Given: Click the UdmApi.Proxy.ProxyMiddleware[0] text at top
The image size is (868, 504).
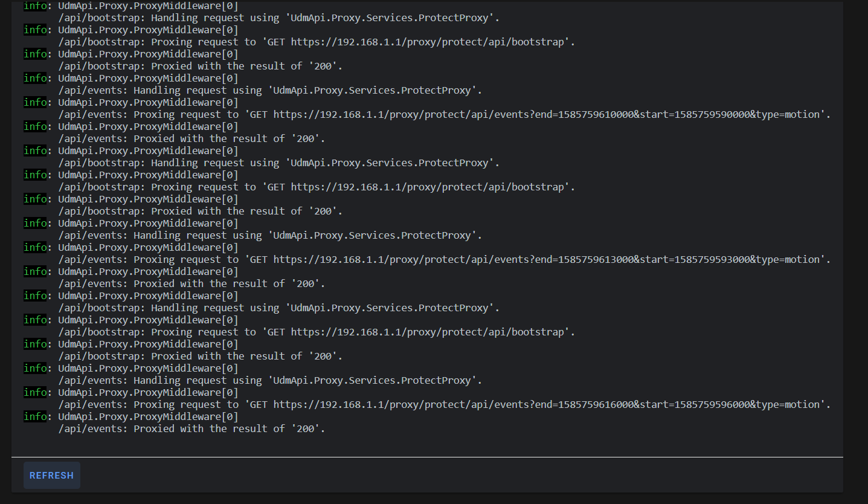Looking at the screenshot, I should tap(147, 5).
